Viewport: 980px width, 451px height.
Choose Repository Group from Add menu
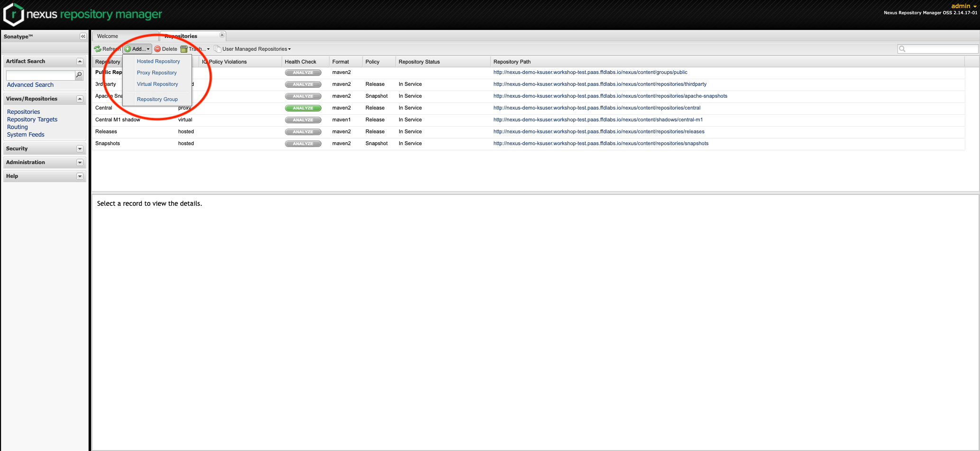click(x=157, y=99)
